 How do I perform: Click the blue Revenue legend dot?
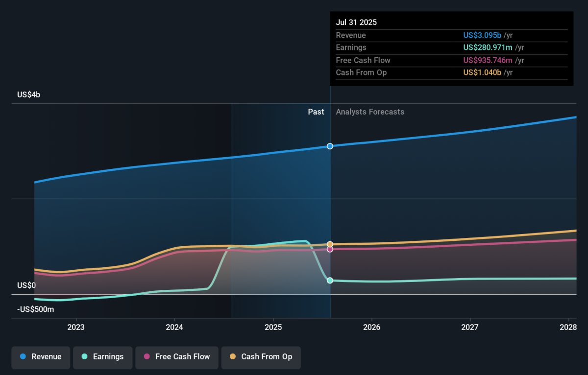[23, 357]
